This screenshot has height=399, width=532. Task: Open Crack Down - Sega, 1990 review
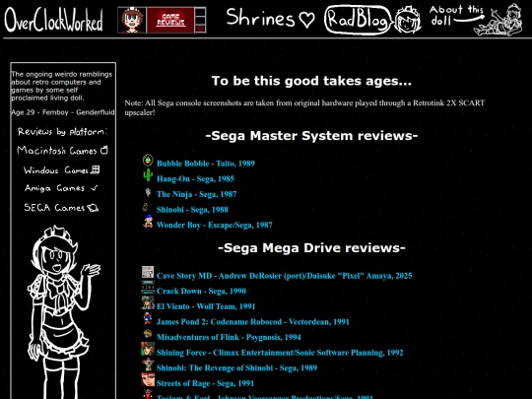pos(201,291)
